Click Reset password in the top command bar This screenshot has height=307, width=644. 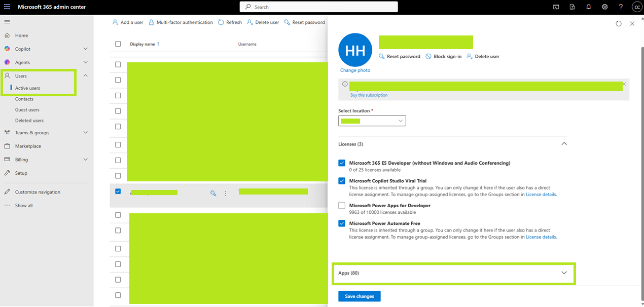coord(304,22)
